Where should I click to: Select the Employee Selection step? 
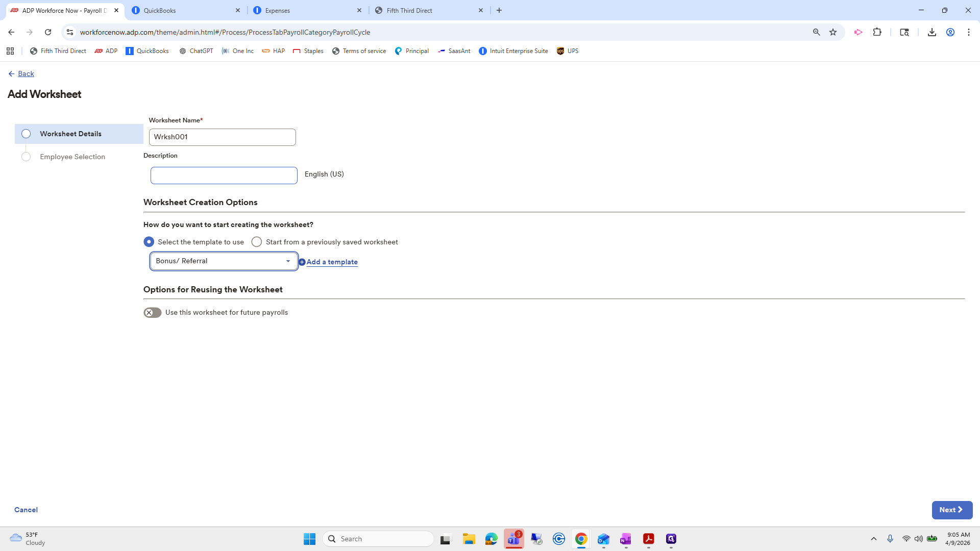pos(72,157)
